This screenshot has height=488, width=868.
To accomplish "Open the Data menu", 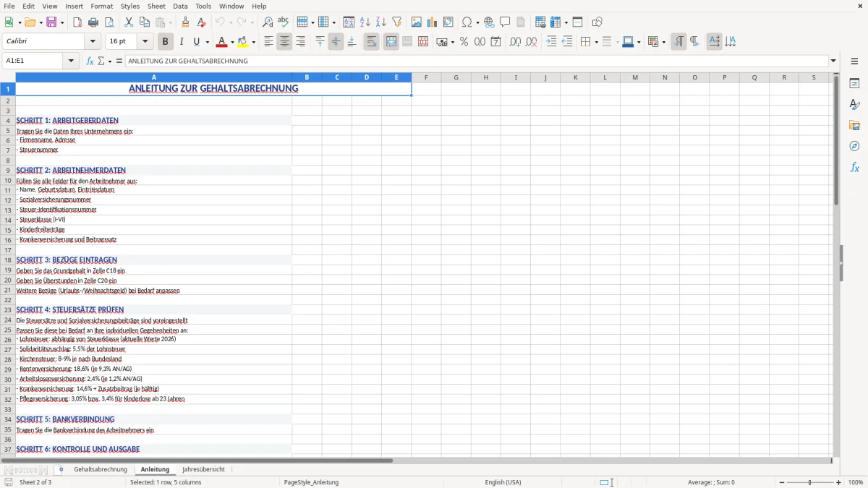I will pyautogui.click(x=180, y=6).
